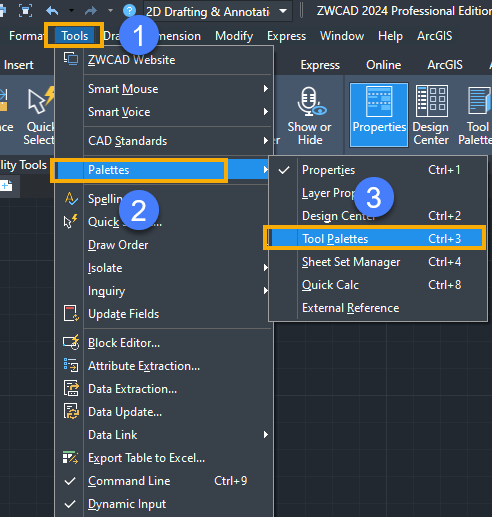Image resolution: width=492 pixels, height=517 pixels.
Task: Choose Attribute Extraction... menu entry
Action: tap(164, 366)
